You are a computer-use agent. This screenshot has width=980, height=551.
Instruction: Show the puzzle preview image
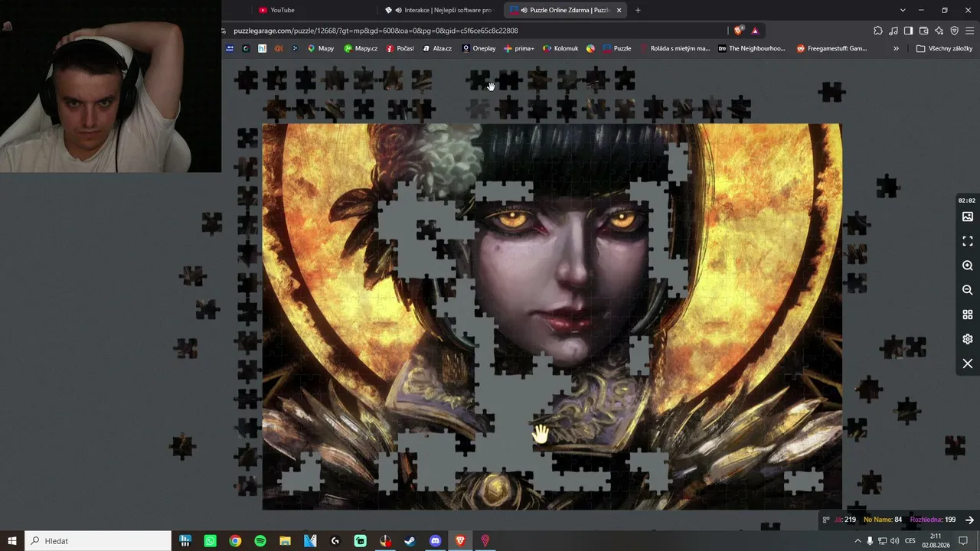pos(968,217)
